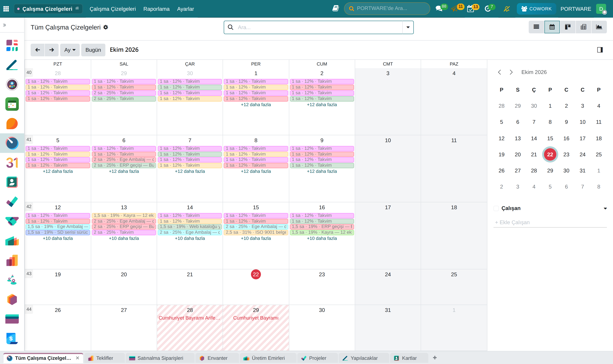Go to previous month with the left arrow button
Viewport: 613px width, 364px height.
[38, 50]
